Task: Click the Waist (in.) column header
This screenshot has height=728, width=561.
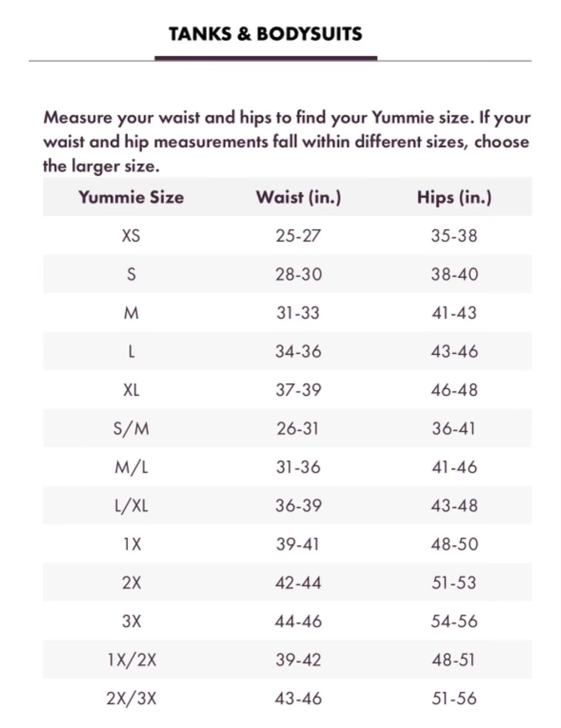Action: tap(298, 197)
